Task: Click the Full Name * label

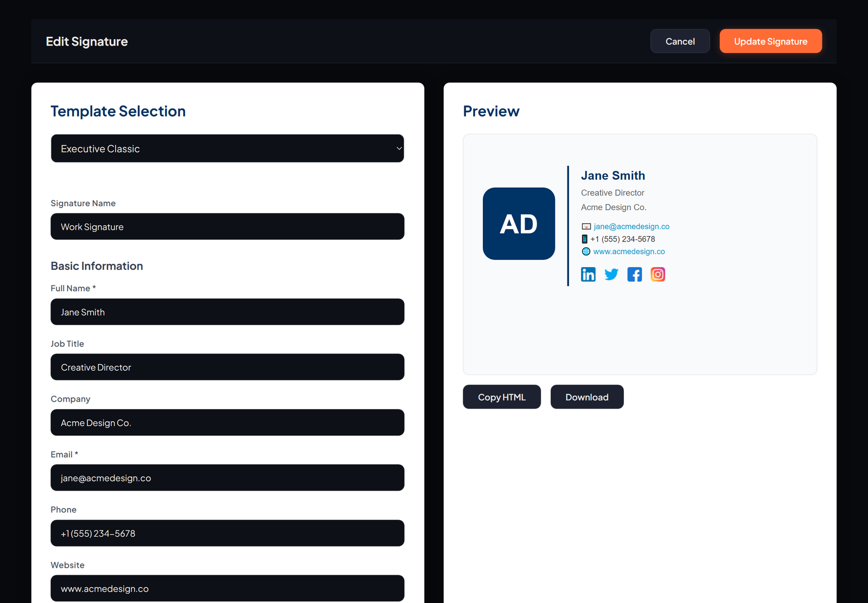Action: [x=73, y=288]
